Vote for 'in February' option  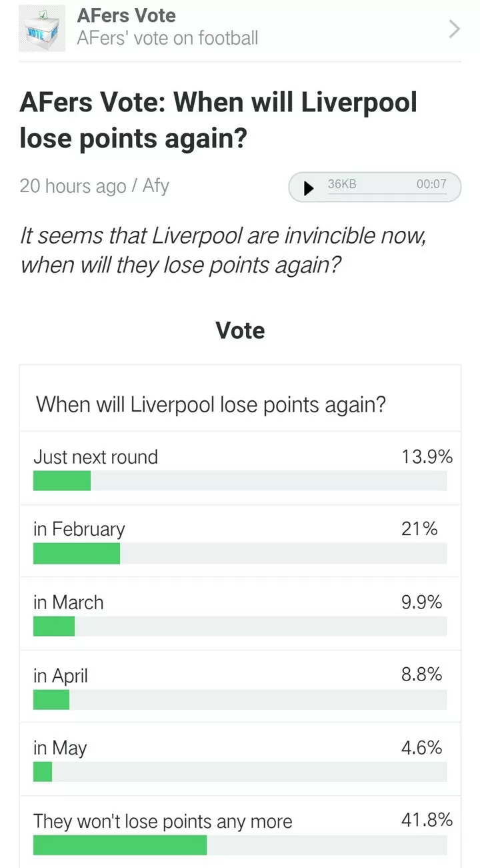(240, 541)
